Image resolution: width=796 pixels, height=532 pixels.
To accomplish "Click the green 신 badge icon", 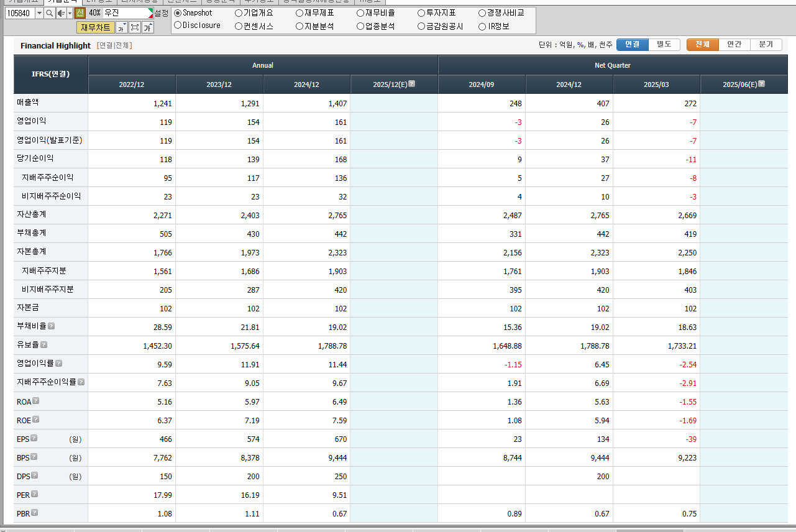I will (80, 13).
